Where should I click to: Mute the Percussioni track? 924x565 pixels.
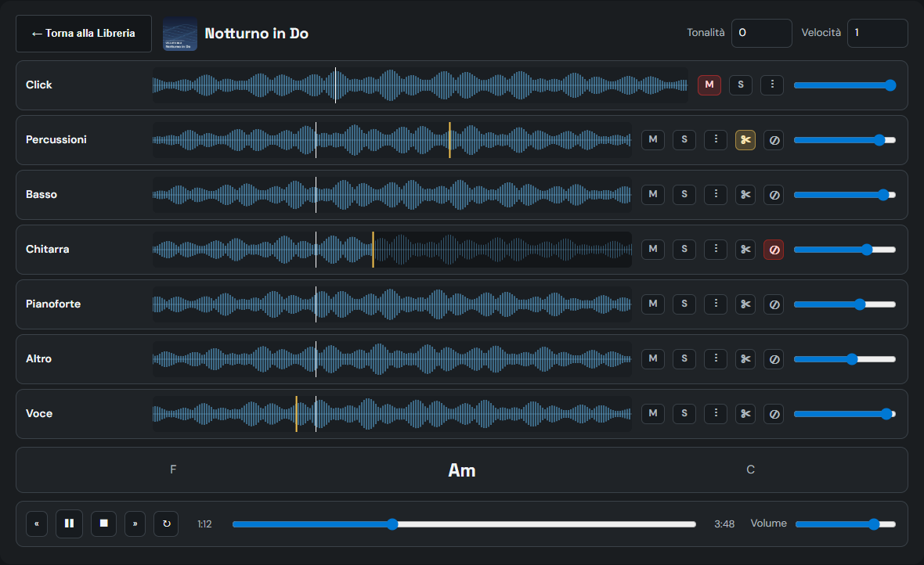click(x=653, y=139)
